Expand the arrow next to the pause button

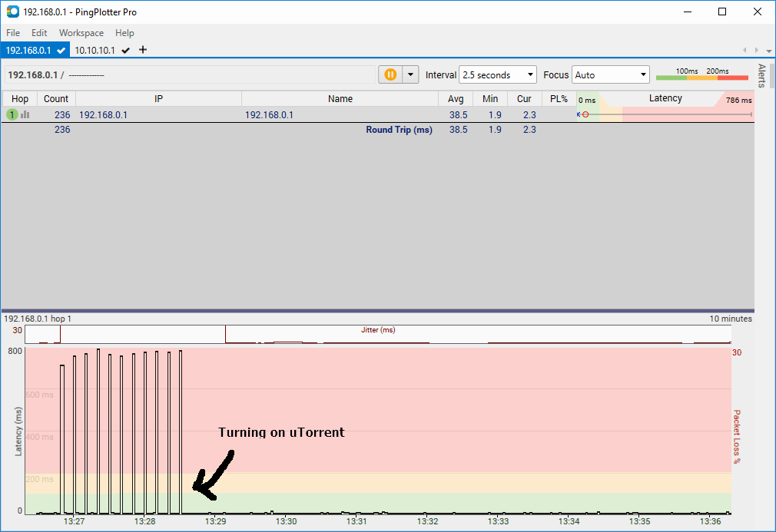(x=410, y=74)
